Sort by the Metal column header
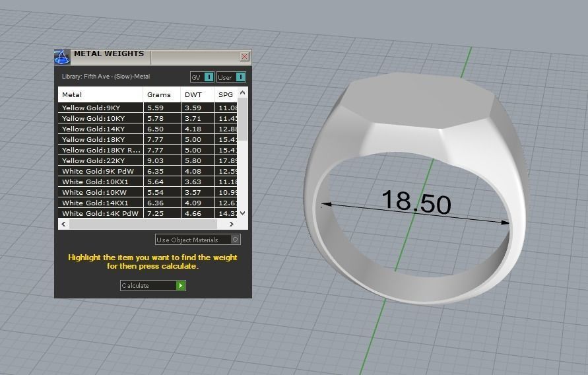The width and height of the screenshot is (588, 375). click(100, 94)
